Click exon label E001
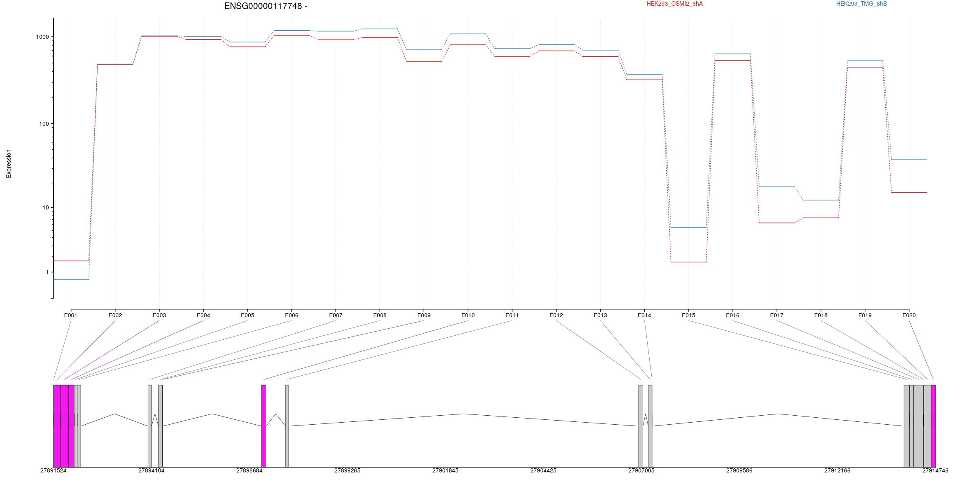980x490 pixels. pos(71,315)
